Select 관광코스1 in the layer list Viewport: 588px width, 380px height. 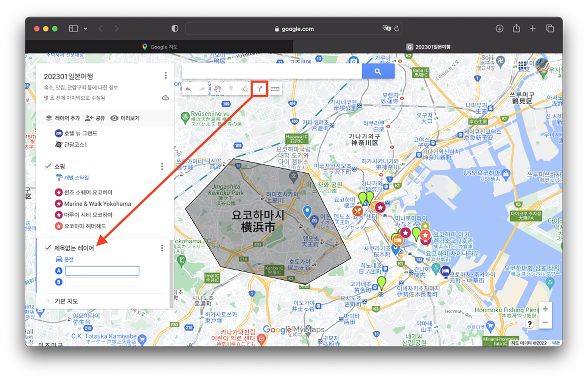(x=71, y=144)
